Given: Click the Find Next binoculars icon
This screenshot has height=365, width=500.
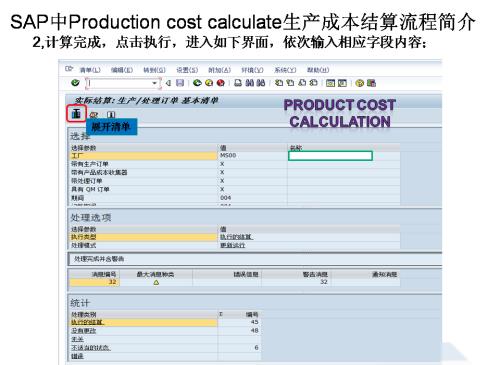Looking at the screenshot, I should click(261, 83).
